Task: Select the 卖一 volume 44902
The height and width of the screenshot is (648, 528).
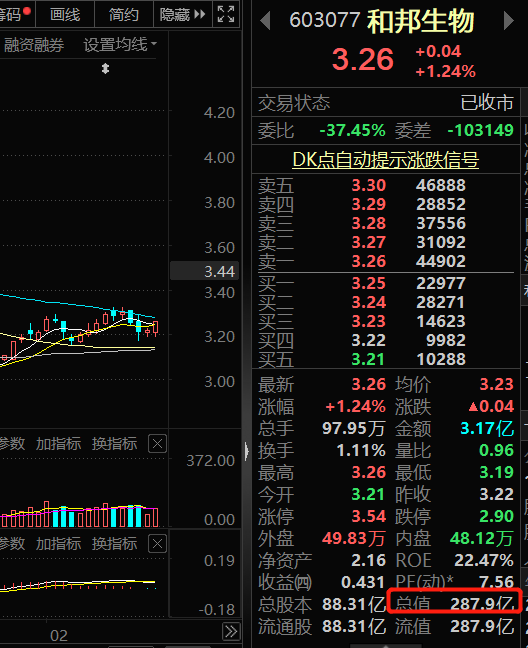Action: (441, 261)
